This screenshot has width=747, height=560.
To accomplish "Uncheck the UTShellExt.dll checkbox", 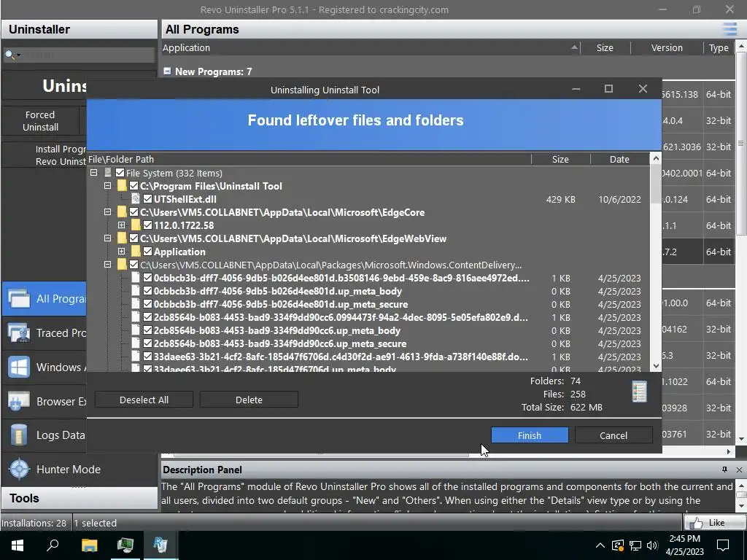I will coord(147,199).
